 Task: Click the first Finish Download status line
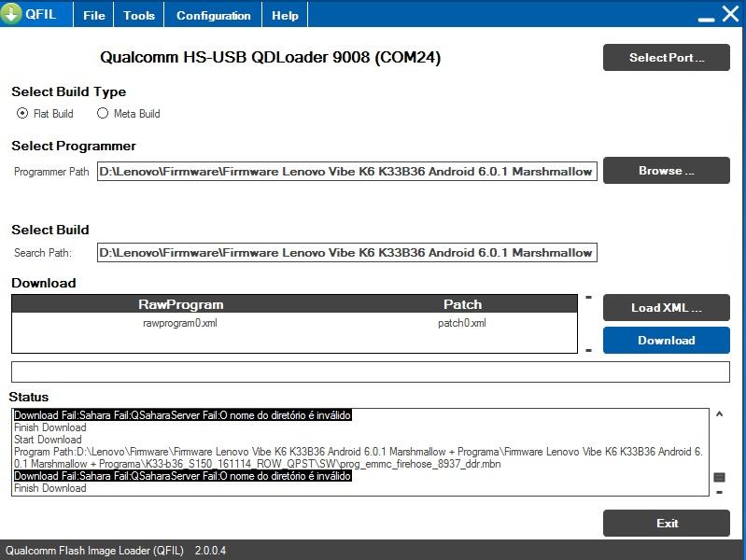pyautogui.click(x=50, y=427)
